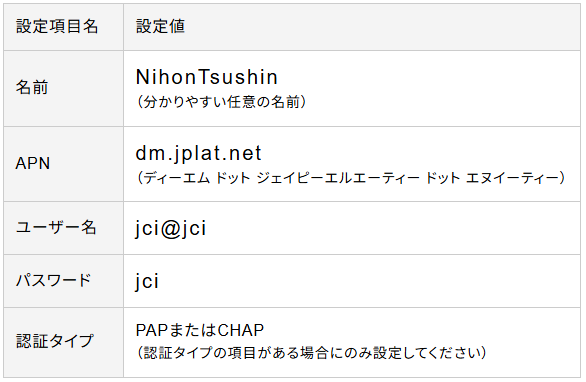Select the パスワード row label

point(53,280)
